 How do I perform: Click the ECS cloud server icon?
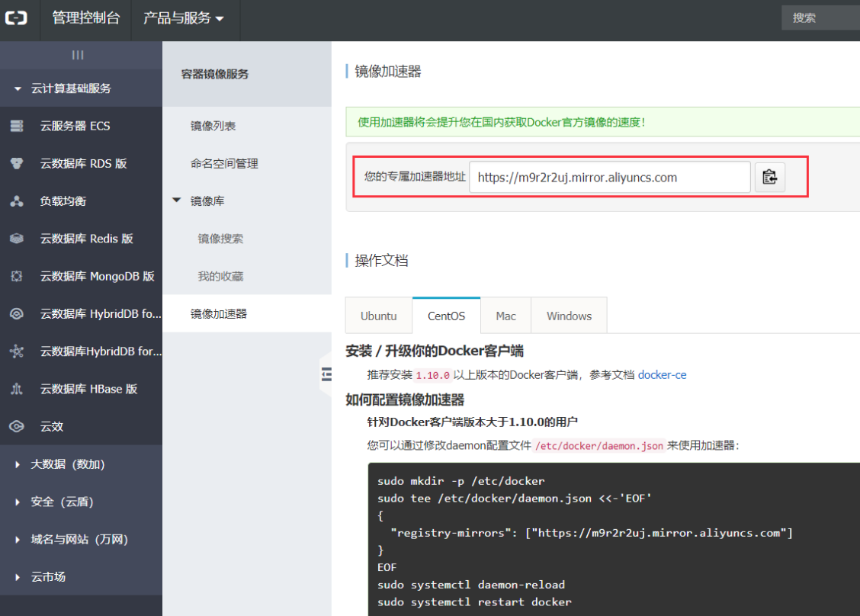click(17, 126)
